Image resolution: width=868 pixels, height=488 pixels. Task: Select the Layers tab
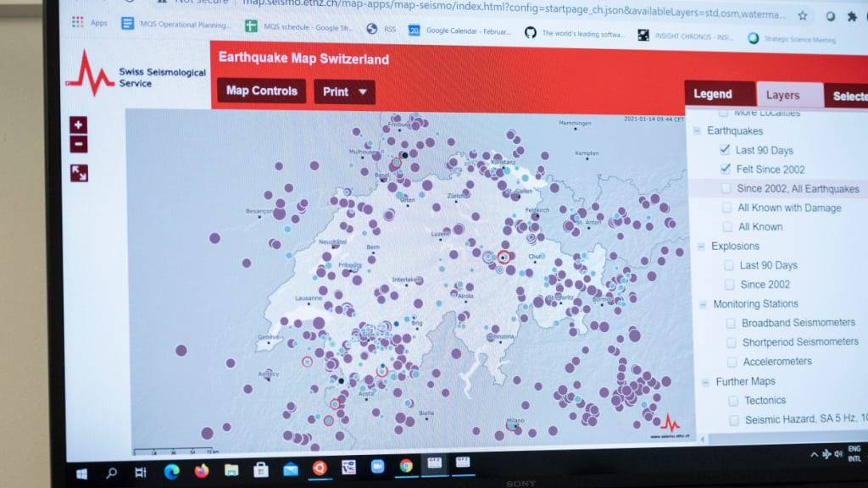(788, 96)
